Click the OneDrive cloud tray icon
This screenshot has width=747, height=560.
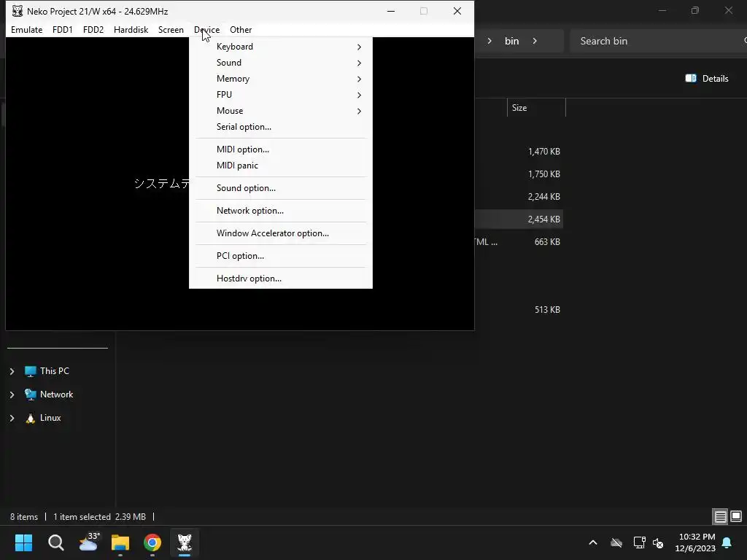tap(616, 542)
